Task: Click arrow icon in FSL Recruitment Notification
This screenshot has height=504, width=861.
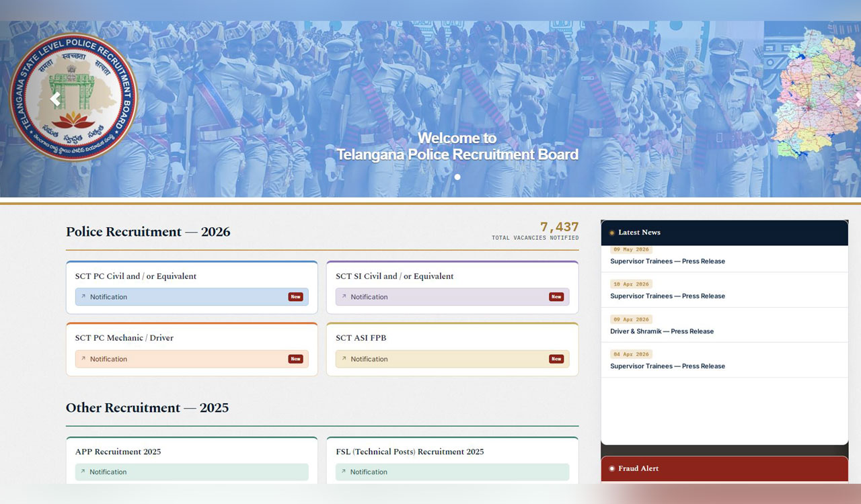Action: click(x=344, y=471)
